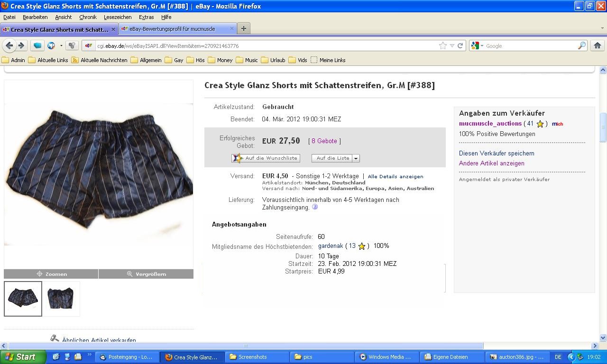The width and height of the screenshot is (607, 364).
Task: Open the search engine selector dropdown
Action: [477, 46]
